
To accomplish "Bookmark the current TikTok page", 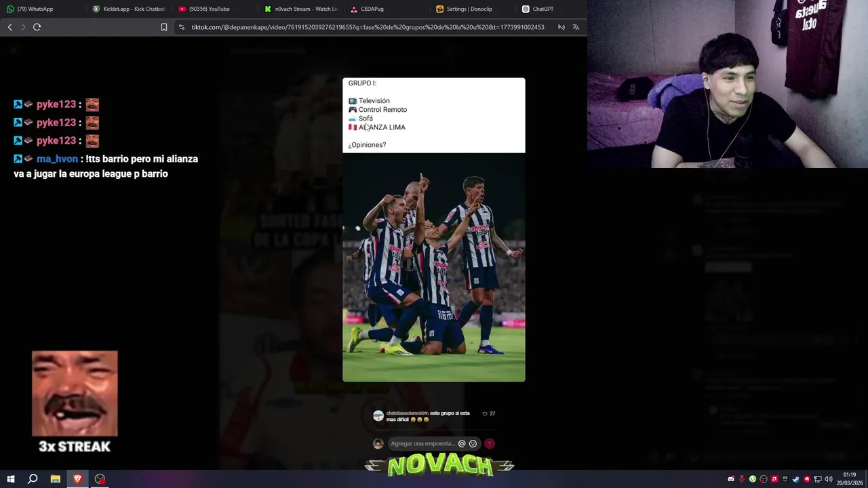I will click(164, 27).
